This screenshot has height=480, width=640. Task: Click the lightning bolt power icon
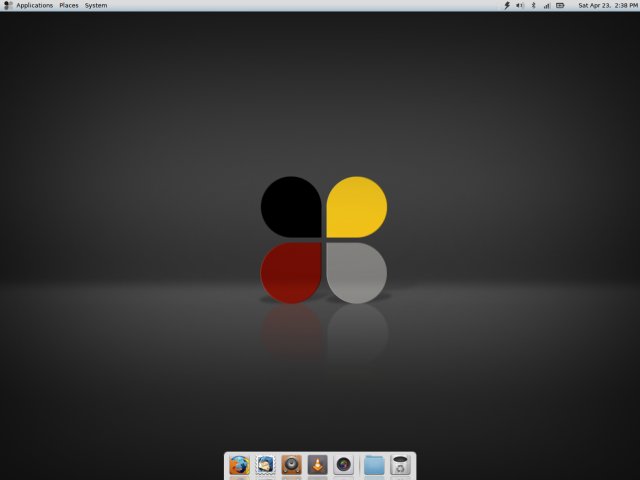[x=507, y=5]
